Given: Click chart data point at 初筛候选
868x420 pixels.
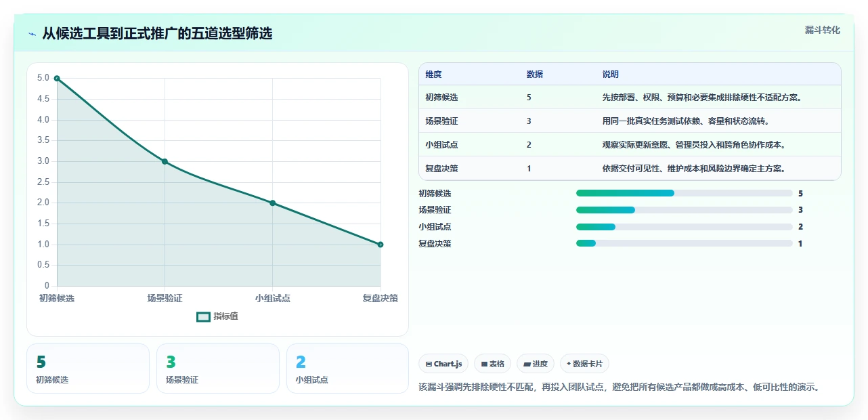Looking at the screenshot, I should [x=57, y=79].
